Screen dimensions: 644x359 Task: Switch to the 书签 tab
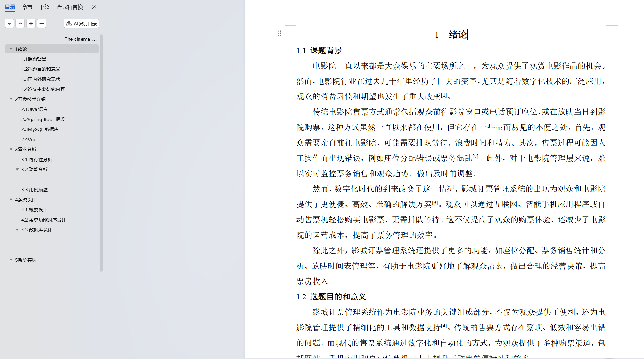point(44,7)
